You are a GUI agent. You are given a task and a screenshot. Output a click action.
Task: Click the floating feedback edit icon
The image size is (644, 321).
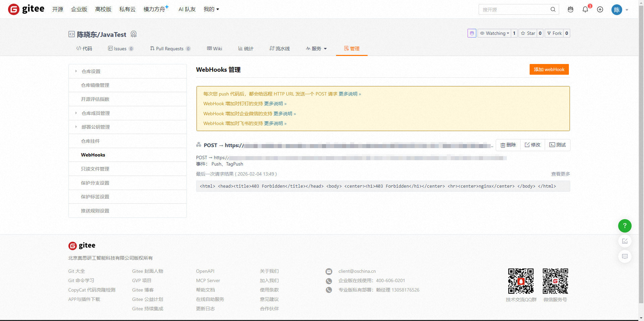[625, 241]
